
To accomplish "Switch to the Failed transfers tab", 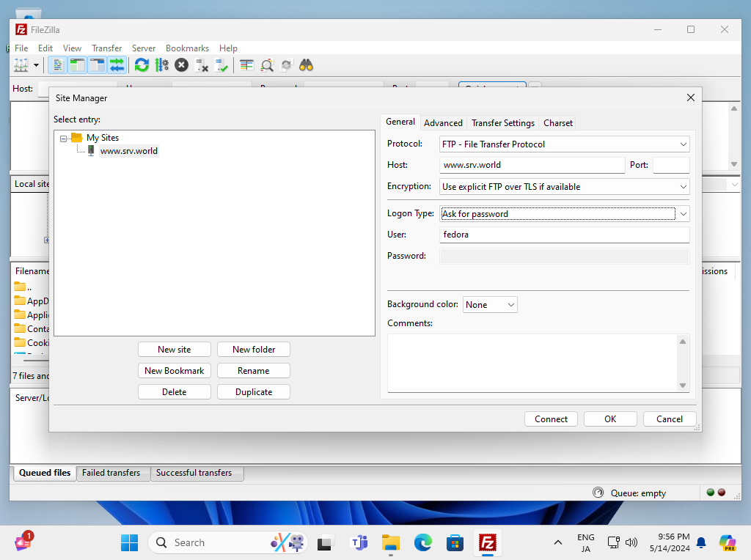I will [111, 473].
